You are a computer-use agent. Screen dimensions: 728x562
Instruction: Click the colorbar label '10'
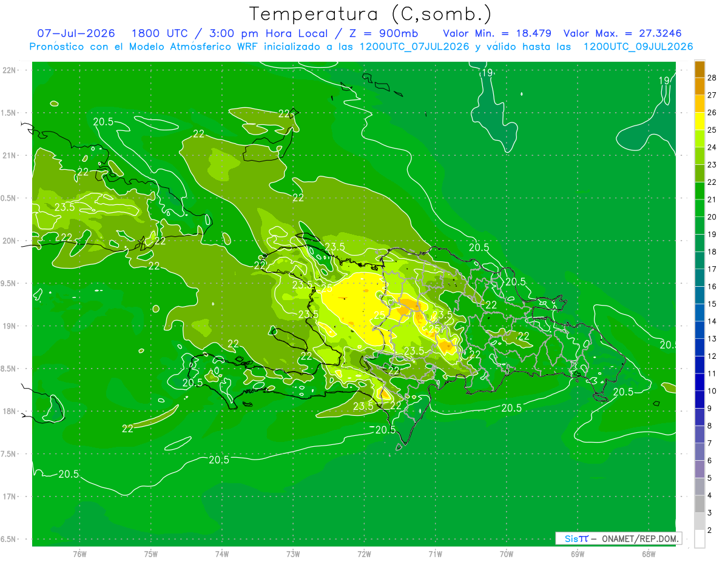tap(712, 391)
